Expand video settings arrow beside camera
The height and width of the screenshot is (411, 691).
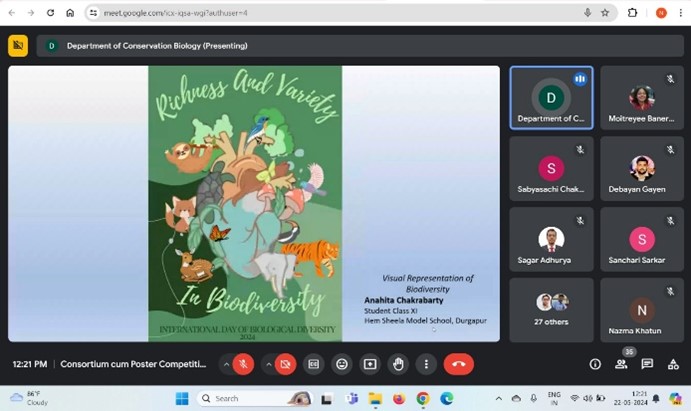coord(267,364)
